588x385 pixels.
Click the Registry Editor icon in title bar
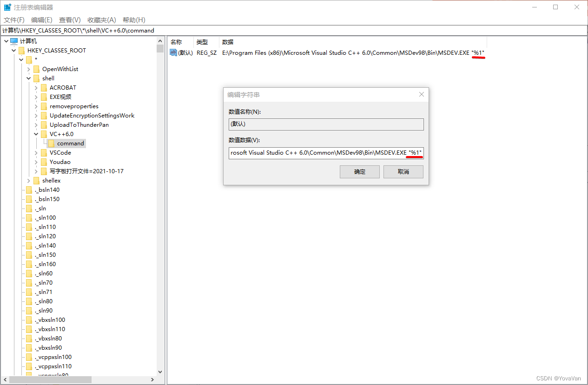point(7,7)
